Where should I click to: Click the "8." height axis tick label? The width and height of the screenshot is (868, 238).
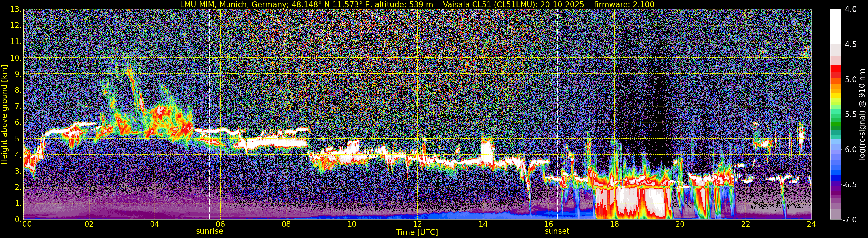tap(18, 90)
